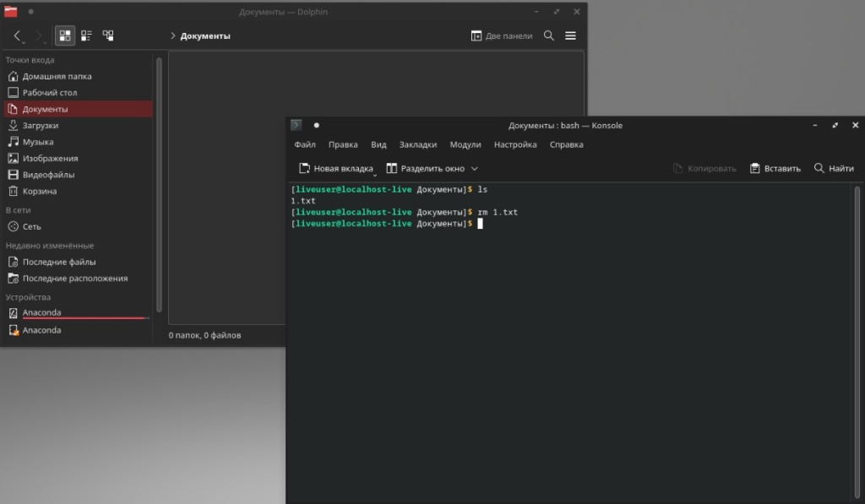Expand the Документы breadcrumb chevron
The image size is (865, 504).
point(173,35)
